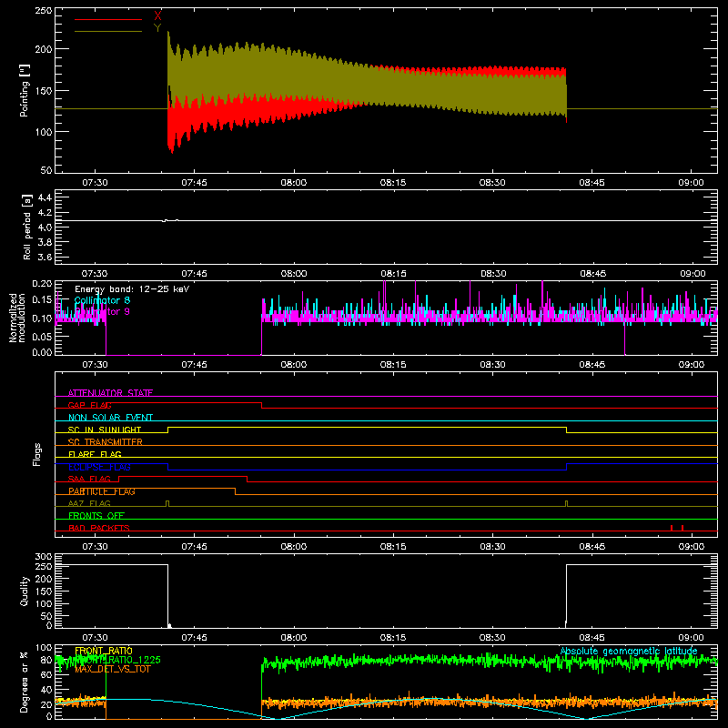Select the FLARE_FLAG label
Viewport: 728px width, 728px height.
point(95,454)
